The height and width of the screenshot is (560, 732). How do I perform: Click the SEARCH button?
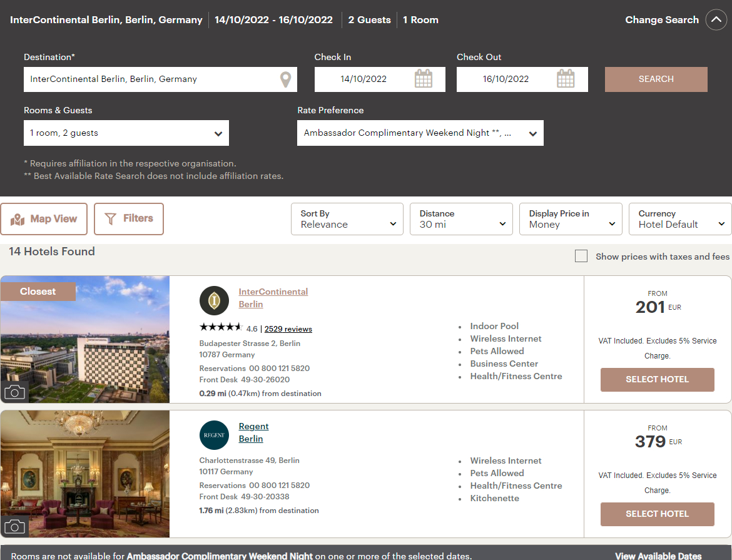[656, 79]
